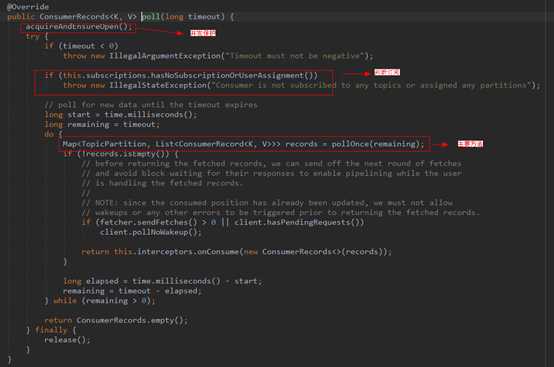Viewport: 554px width, 367px height.
Task: Click IllegalArgumentException in the throw statement
Action: tap(165, 56)
